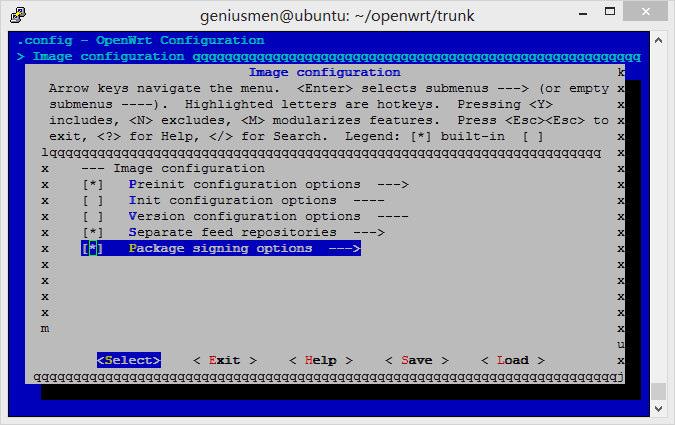
Task: Enable the Version configuration options checkbox
Action: [x=93, y=217]
